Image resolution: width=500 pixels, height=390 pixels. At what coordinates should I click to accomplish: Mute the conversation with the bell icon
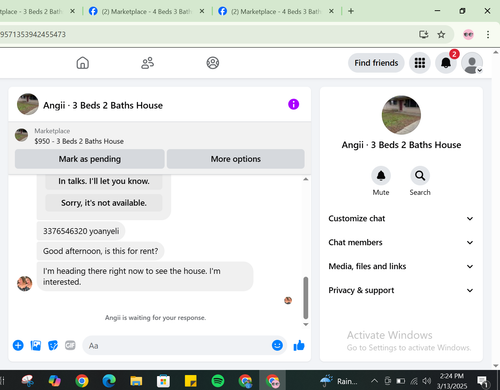point(381,176)
